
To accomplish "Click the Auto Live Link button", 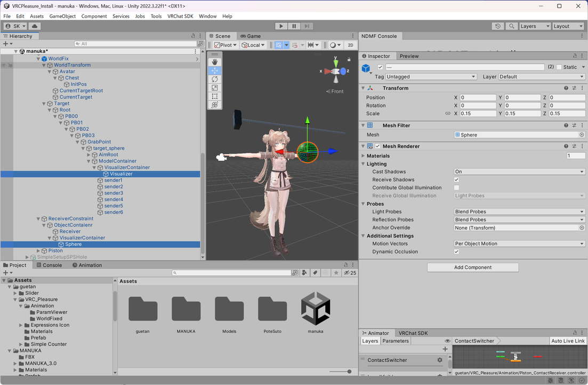I will coord(568,341).
